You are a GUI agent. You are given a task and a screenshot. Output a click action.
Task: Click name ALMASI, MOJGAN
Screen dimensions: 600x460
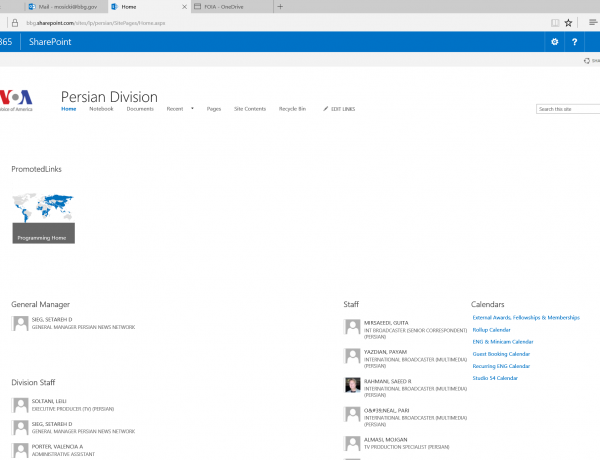click(x=385, y=439)
